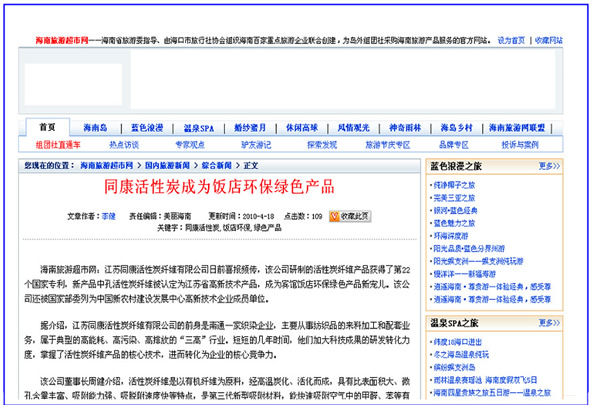Click the author name 李健 link
This screenshot has height=405, width=600.
108,216
